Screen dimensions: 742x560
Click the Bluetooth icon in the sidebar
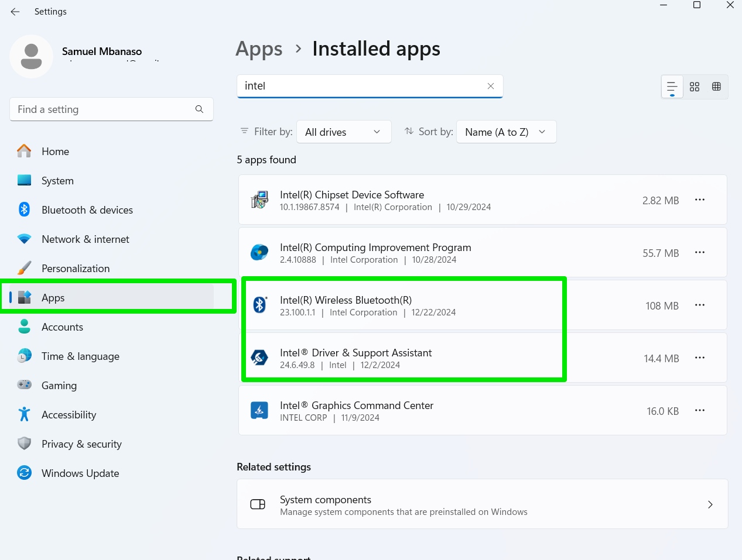click(24, 209)
